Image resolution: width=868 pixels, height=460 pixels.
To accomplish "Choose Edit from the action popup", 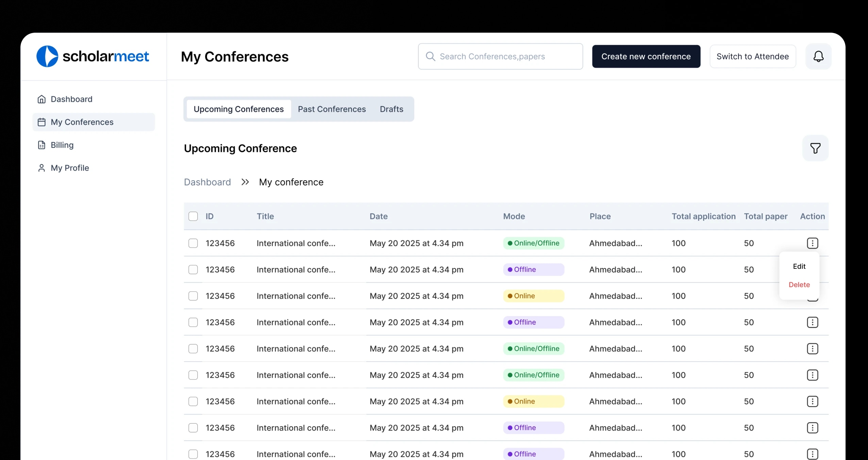I will 799,266.
